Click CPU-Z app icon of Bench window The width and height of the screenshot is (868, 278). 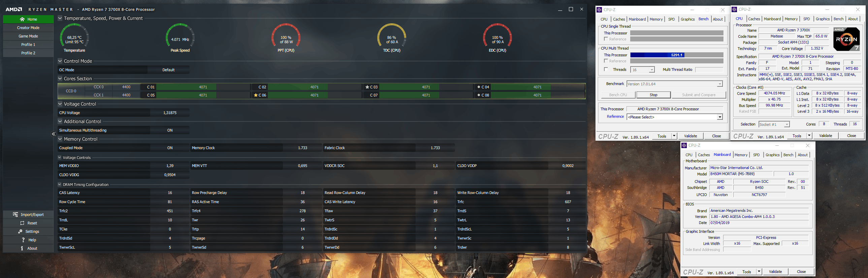[x=600, y=10]
